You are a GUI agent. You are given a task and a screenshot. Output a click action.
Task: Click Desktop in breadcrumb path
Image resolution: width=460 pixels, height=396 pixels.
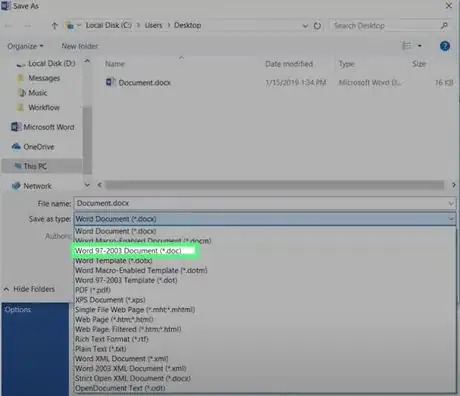(187, 25)
